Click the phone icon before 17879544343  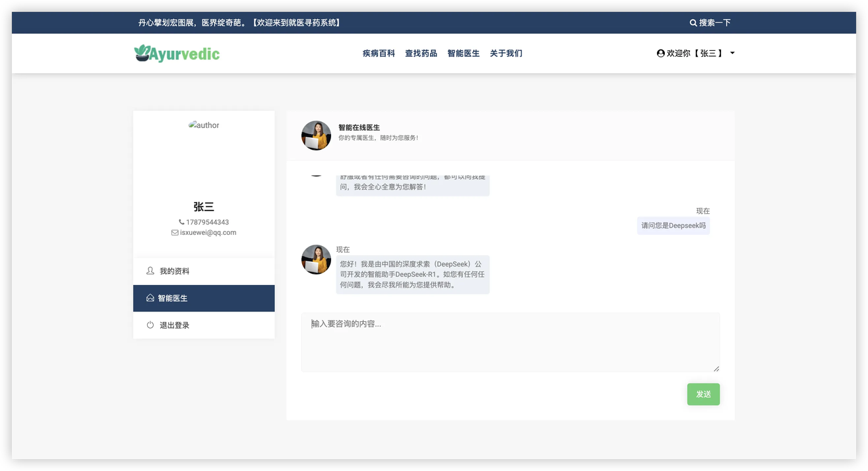pos(181,222)
